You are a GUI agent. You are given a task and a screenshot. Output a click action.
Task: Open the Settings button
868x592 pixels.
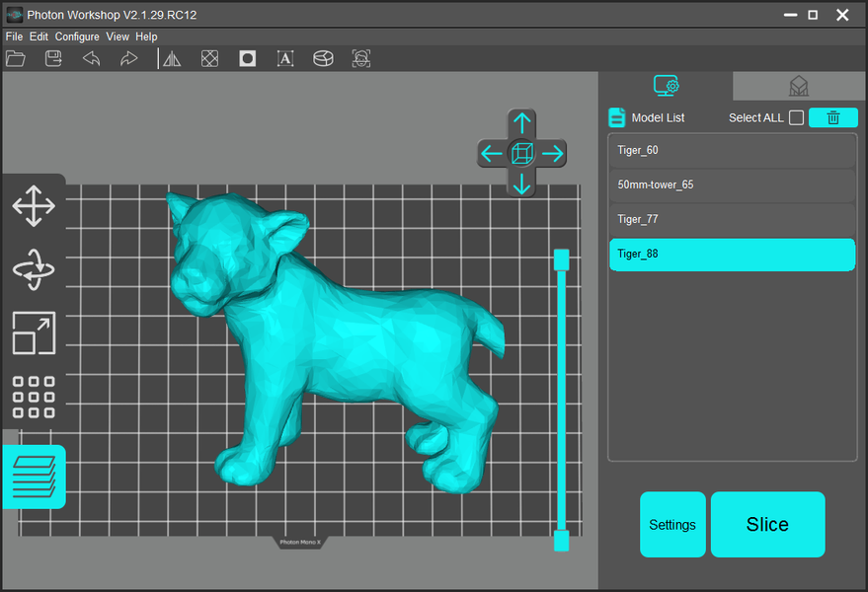[672, 525]
